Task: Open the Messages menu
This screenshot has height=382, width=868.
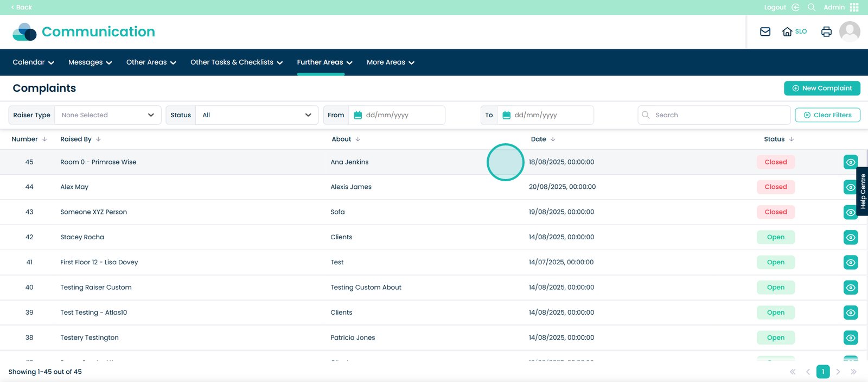Action: [90, 62]
